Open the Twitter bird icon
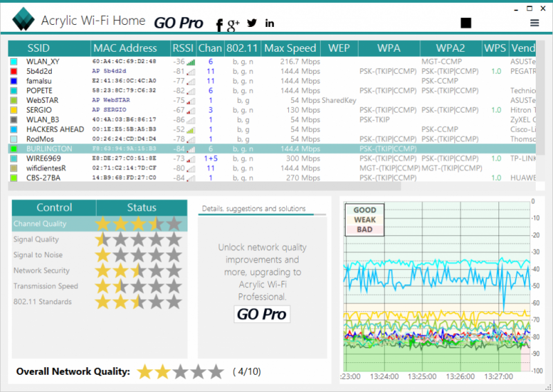Viewport: 553px width, 392px height. [252, 23]
